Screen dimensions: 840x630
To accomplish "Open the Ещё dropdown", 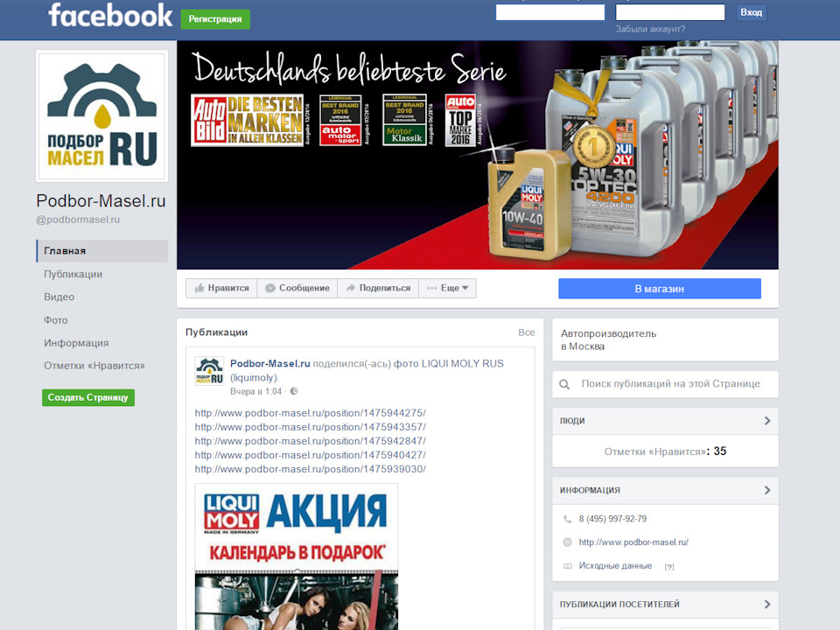I will pos(447,287).
